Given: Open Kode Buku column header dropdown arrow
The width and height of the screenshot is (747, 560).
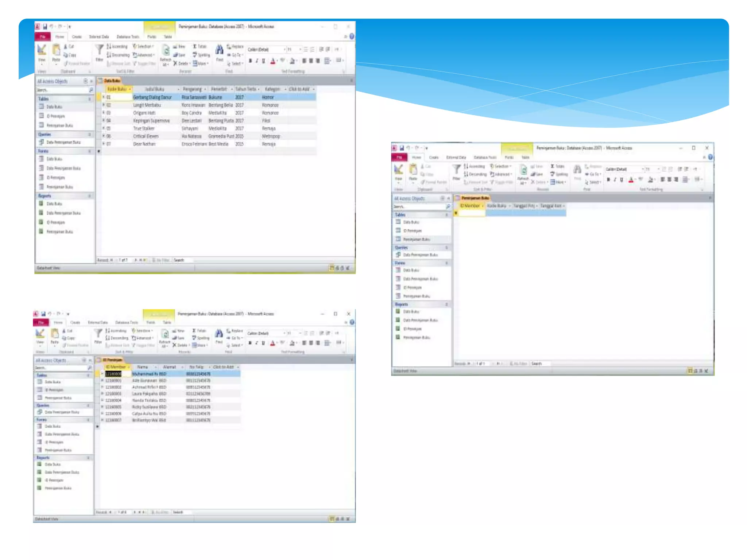Looking at the screenshot, I should 130,89.
